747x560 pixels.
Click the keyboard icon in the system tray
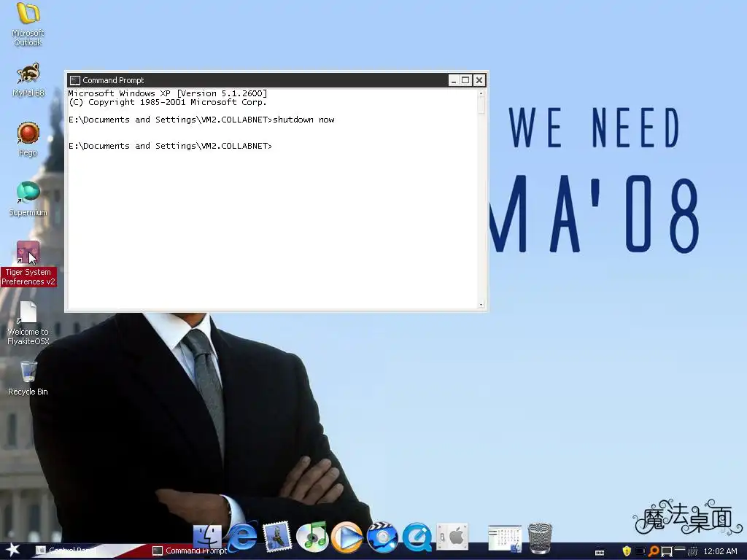point(600,552)
